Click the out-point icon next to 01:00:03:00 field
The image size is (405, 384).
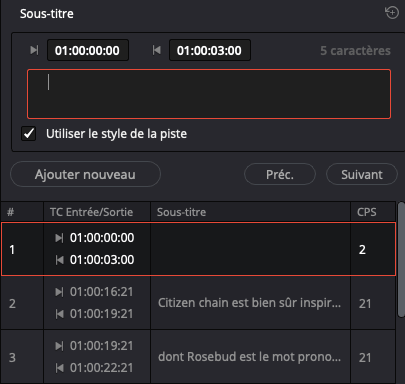156,50
